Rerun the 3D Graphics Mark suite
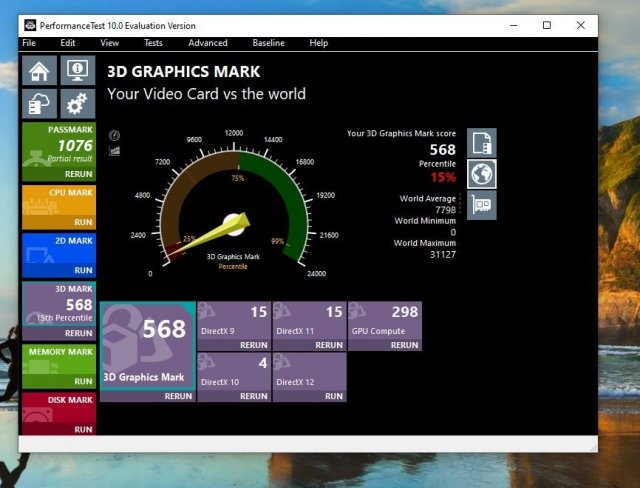Viewport: 640px width, 488px height. tap(178, 396)
